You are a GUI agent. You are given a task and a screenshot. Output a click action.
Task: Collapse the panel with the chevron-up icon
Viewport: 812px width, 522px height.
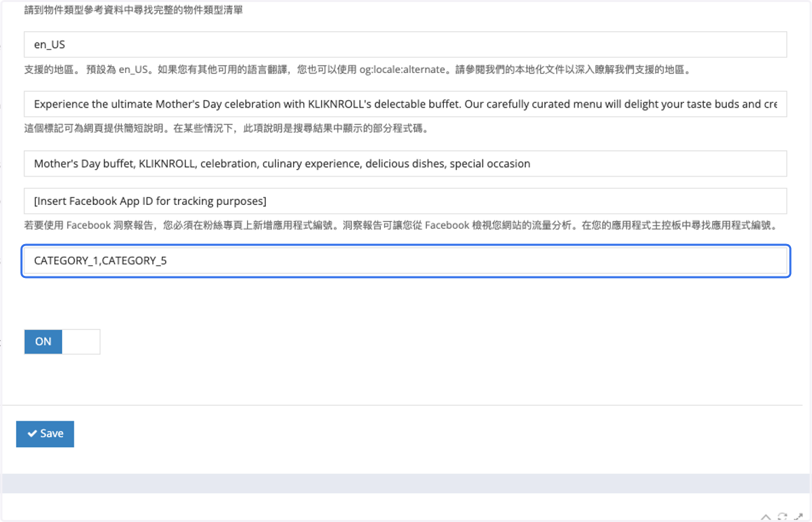point(765,517)
